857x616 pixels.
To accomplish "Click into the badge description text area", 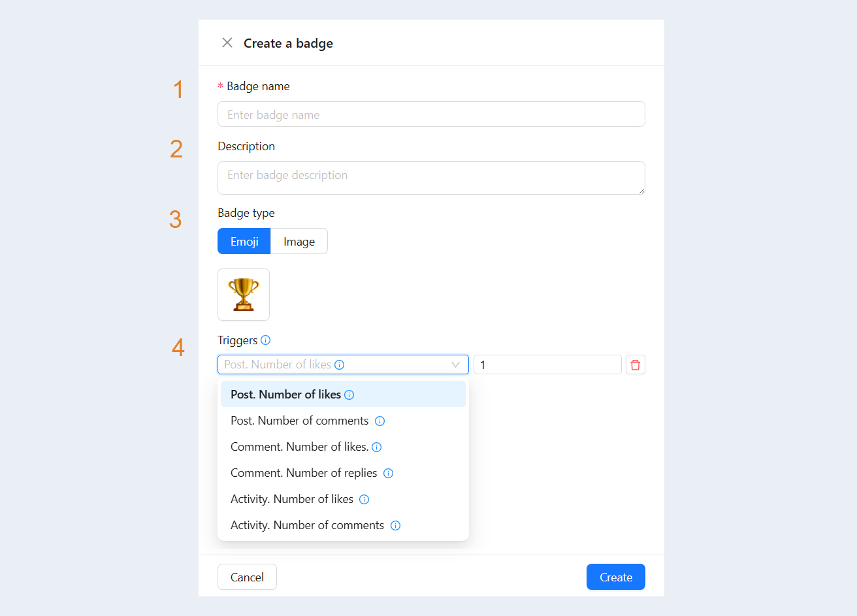I will [x=431, y=178].
